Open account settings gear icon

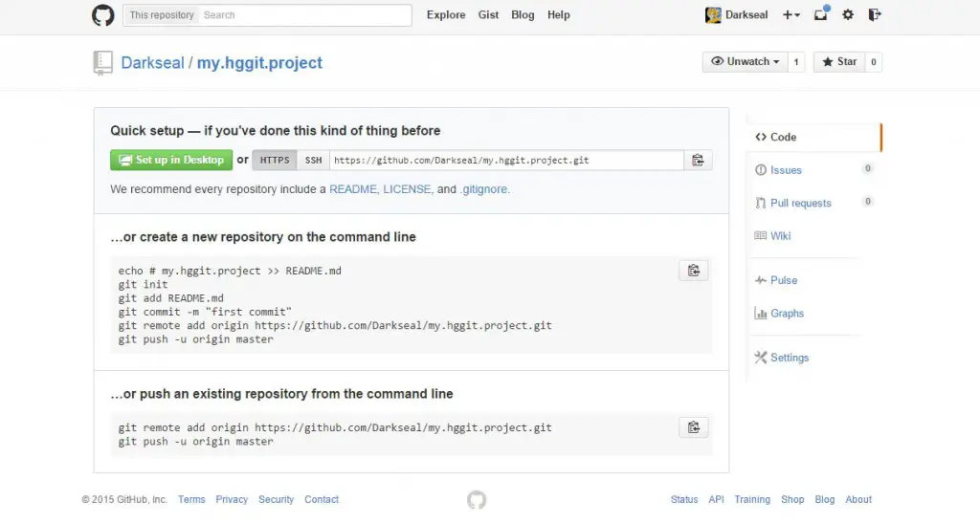coord(848,15)
